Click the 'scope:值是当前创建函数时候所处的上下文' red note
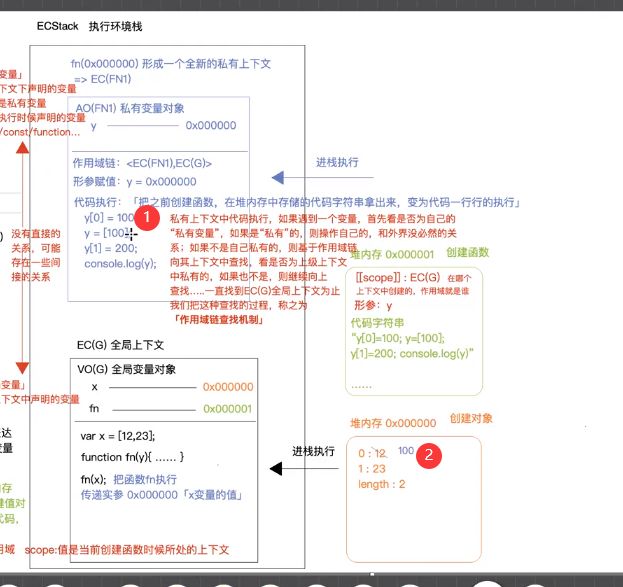 click(x=127, y=550)
